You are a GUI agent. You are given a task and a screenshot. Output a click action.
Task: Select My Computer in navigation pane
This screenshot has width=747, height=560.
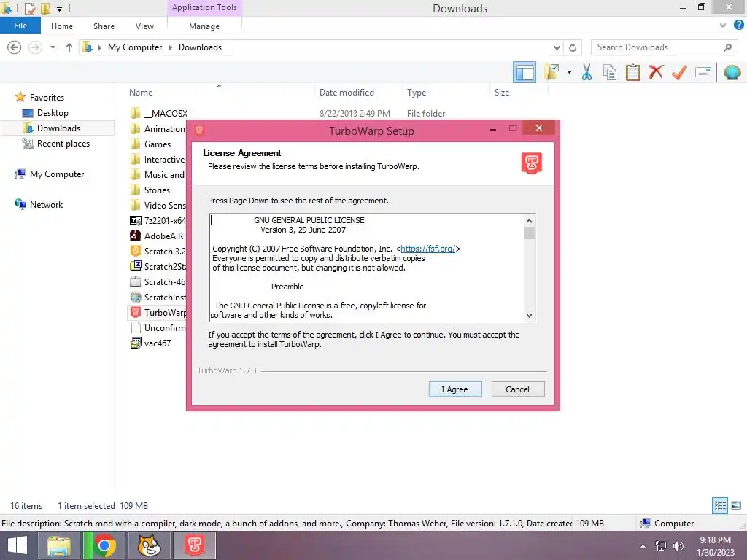click(x=57, y=174)
